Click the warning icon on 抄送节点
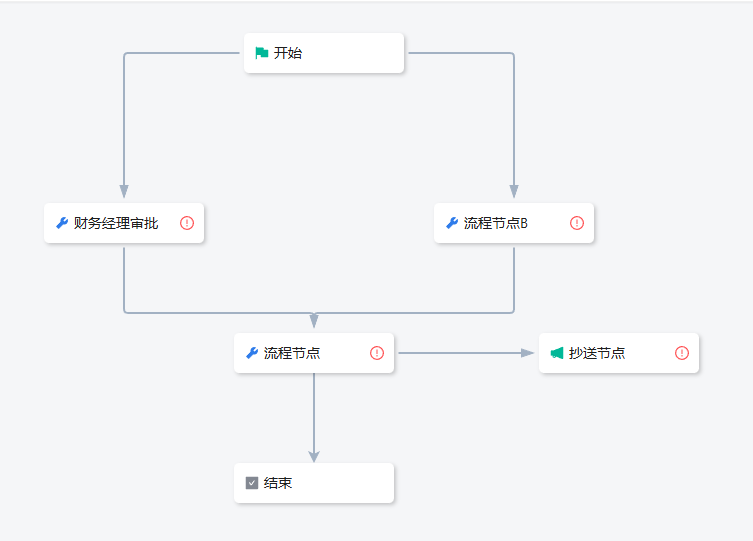 682,353
